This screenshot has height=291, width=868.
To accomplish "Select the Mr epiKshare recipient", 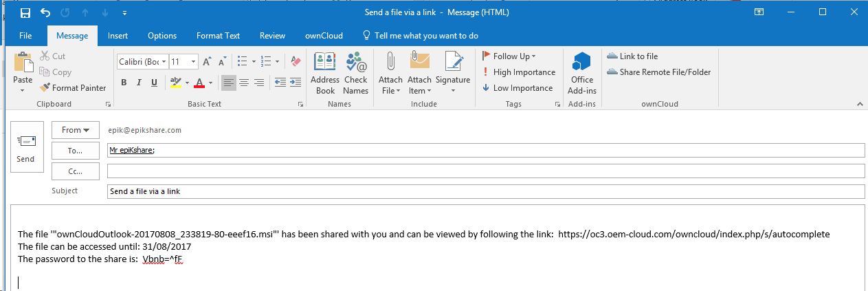I will (131, 151).
